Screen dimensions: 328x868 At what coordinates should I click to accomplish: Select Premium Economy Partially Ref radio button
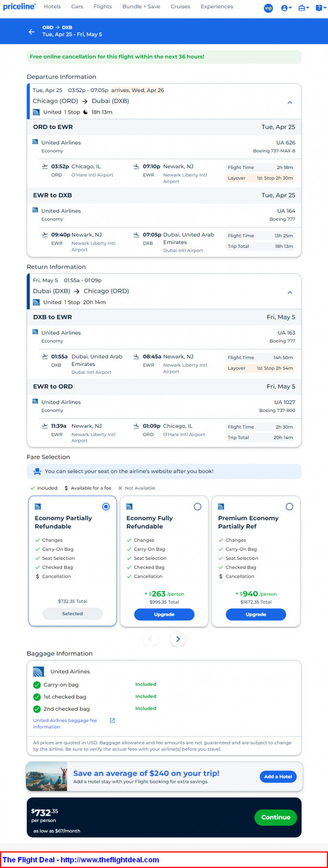click(289, 506)
